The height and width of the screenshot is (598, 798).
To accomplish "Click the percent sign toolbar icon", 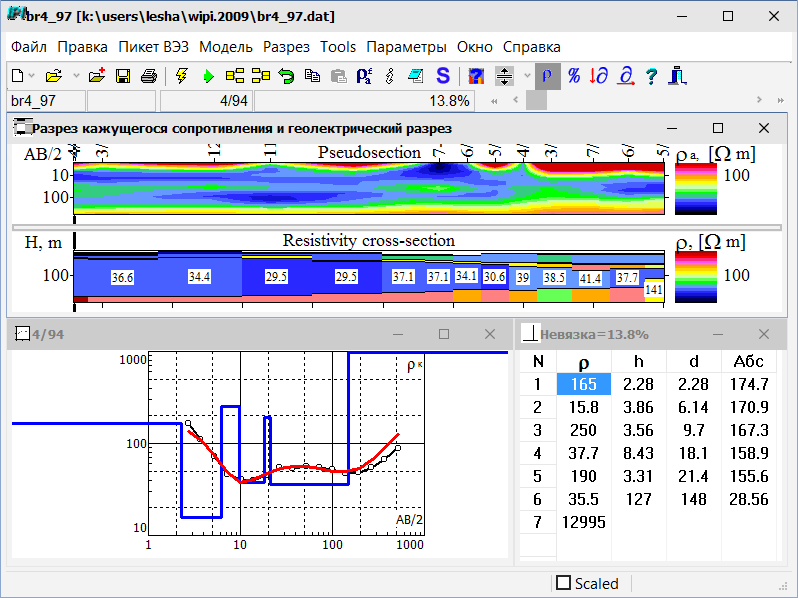I will coord(574,76).
